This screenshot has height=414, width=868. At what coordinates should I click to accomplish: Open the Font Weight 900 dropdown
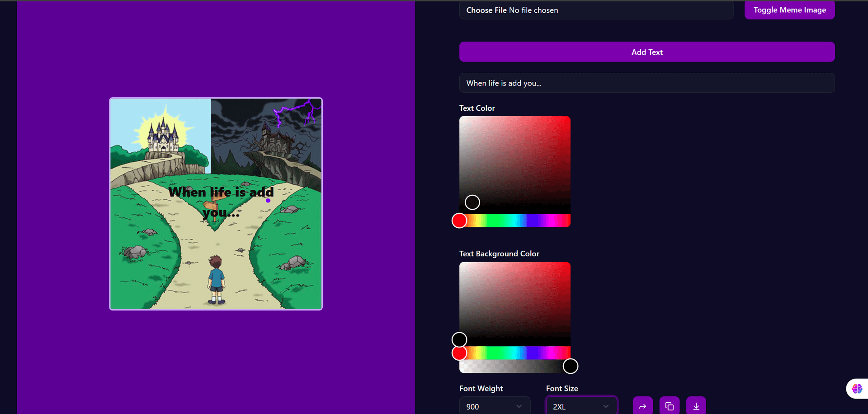coord(495,406)
